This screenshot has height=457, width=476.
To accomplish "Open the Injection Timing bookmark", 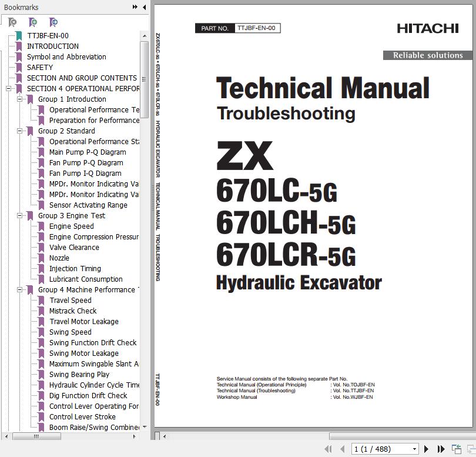I will pos(75,269).
